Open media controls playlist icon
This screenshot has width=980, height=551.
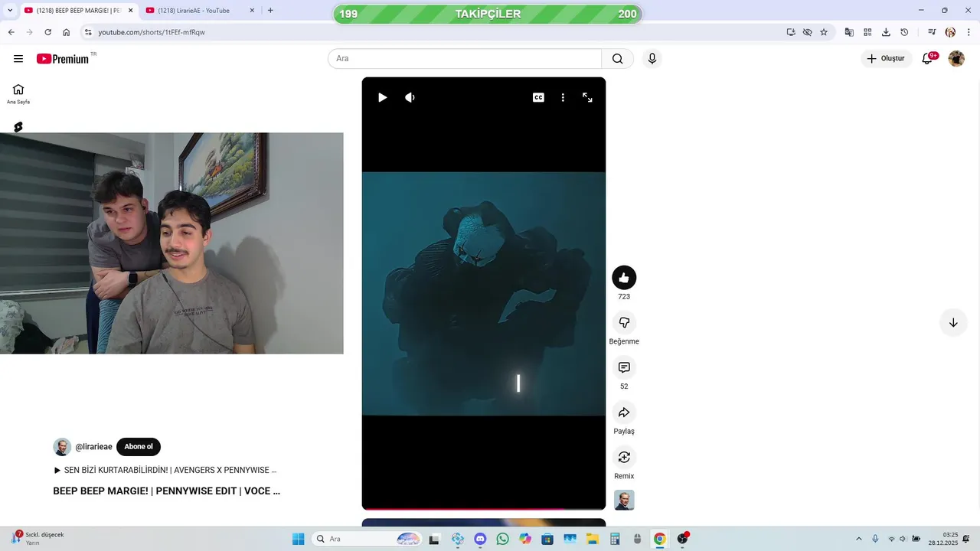(932, 32)
